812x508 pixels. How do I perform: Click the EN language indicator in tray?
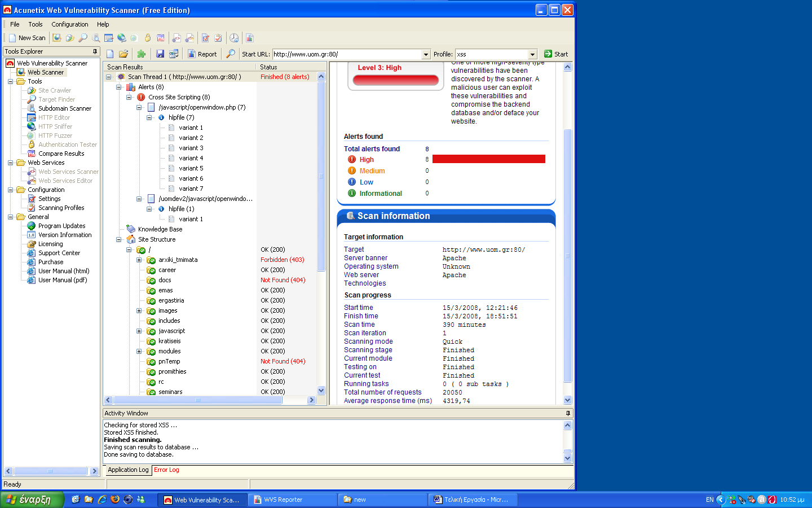pyautogui.click(x=709, y=500)
